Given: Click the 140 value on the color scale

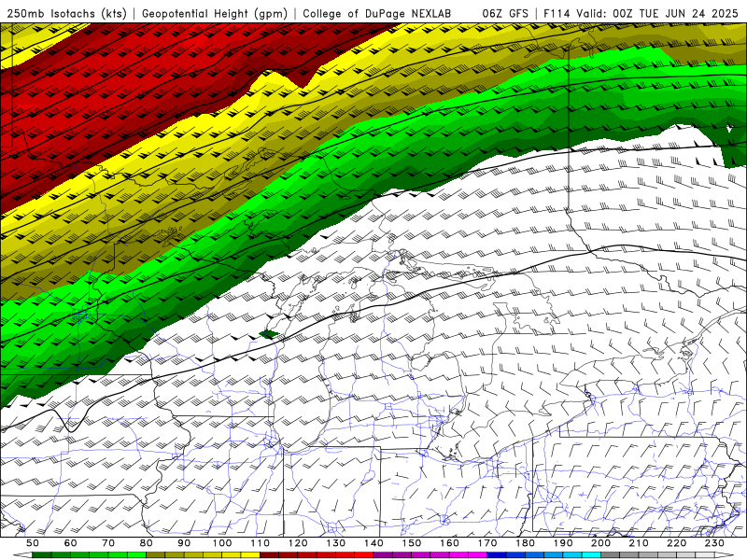Looking at the screenshot, I should (x=373, y=543).
